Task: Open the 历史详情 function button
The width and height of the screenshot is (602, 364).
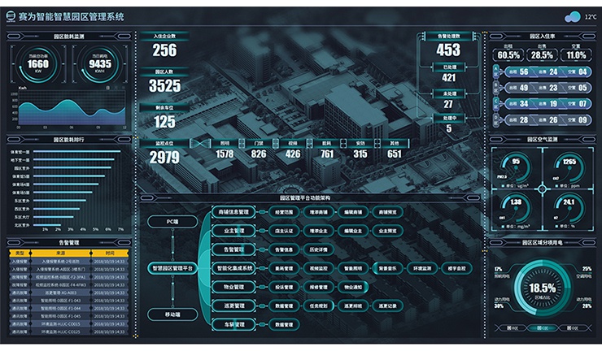Action: pyautogui.click(x=317, y=249)
